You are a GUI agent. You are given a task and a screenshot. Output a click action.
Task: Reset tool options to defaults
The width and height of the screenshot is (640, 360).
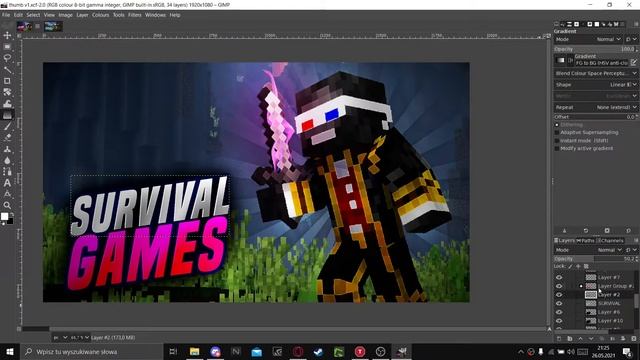point(629,231)
